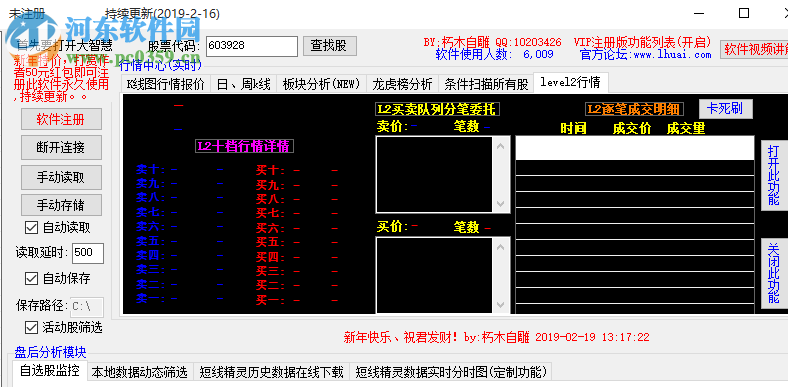Click the 读取延时 value field
The height and width of the screenshot is (387, 788).
click(x=88, y=253)
